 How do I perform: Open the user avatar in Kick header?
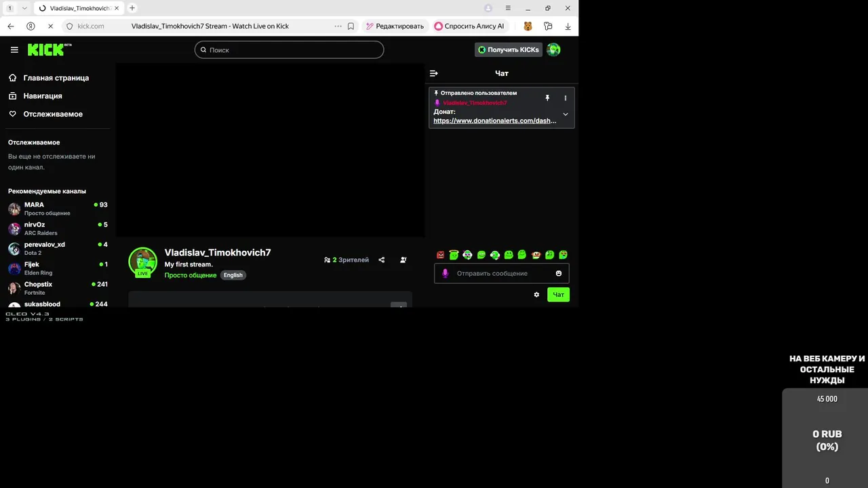pyautogui.click(x=553, y=49)
